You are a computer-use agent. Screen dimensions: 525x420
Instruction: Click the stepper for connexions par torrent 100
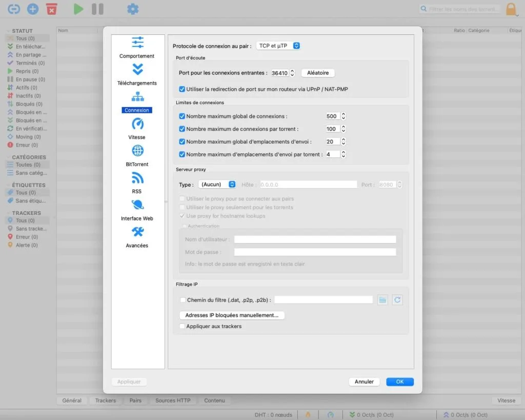343,129
